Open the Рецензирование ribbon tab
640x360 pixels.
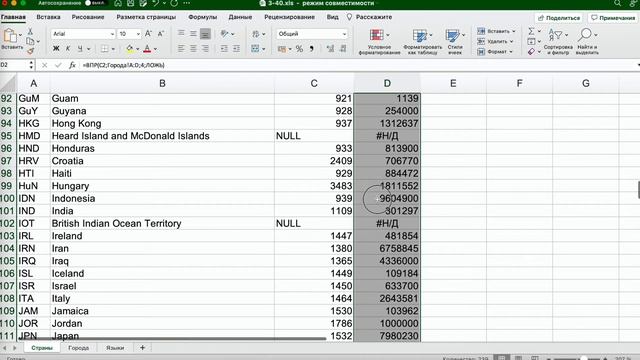289,17
